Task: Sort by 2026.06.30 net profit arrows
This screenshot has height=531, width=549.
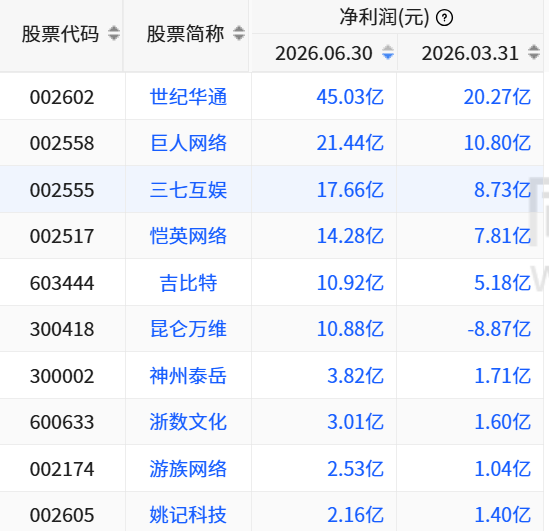Action: click(388, 53)
